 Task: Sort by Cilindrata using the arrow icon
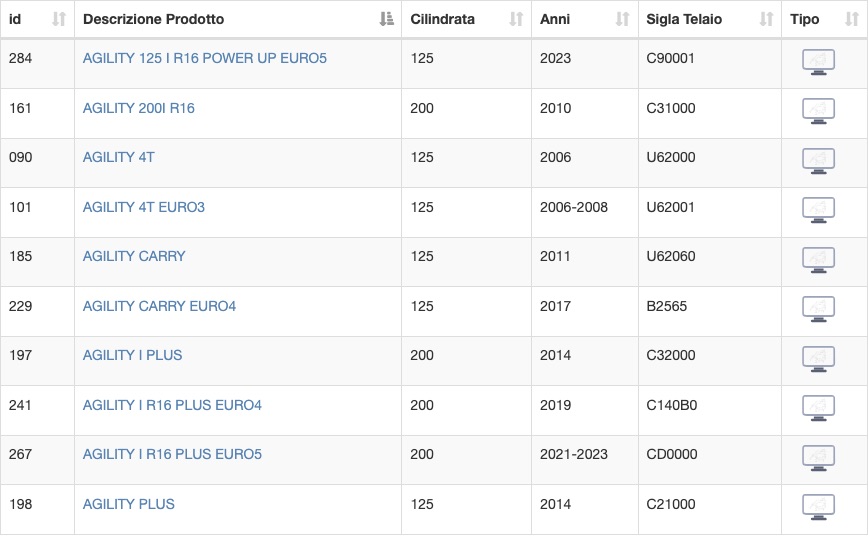[x=516, y=19]
